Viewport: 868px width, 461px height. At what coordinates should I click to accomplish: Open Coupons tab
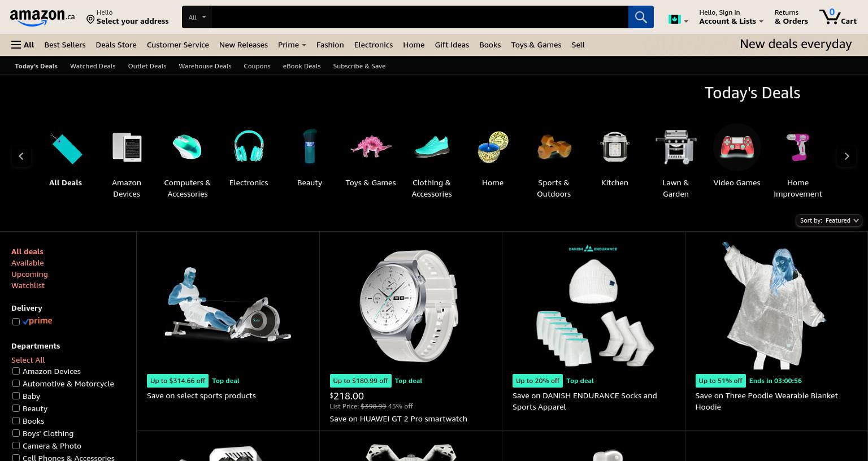257,66
